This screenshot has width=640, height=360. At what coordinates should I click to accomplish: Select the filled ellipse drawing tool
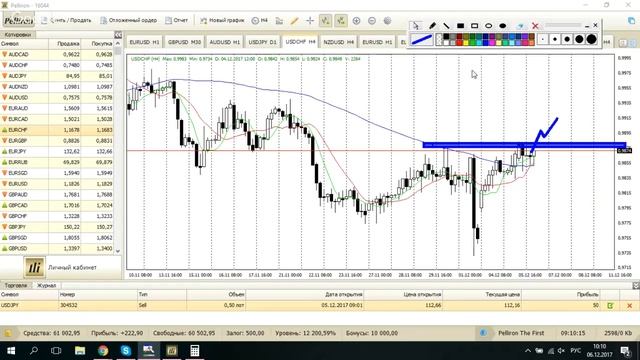click(502, 26)
